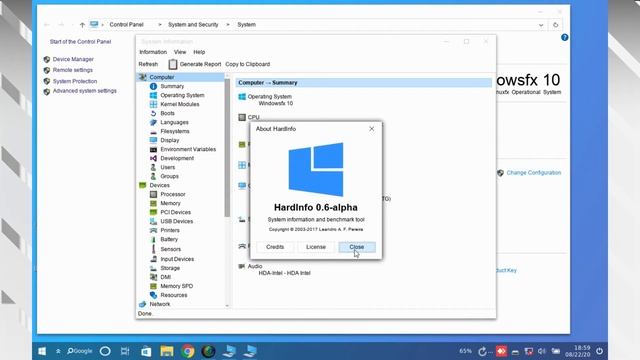
Task: Open the Store icon on taskbar
Action: 146,351
